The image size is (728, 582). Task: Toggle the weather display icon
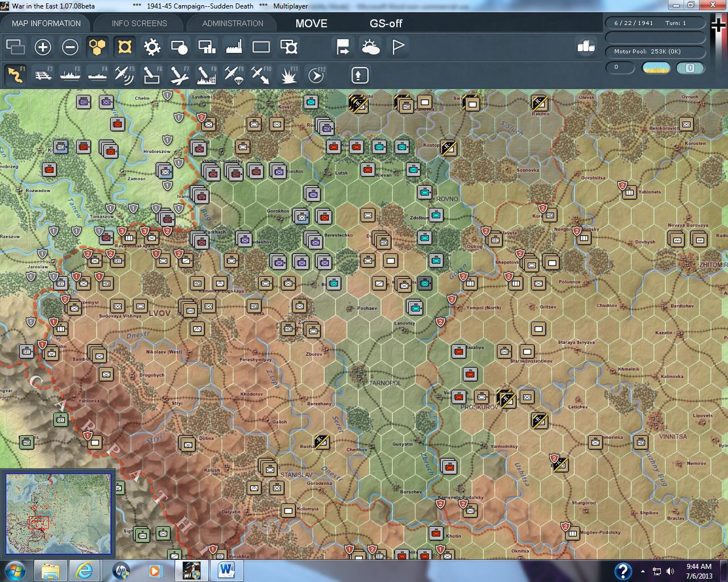click(x=370, y=47)
